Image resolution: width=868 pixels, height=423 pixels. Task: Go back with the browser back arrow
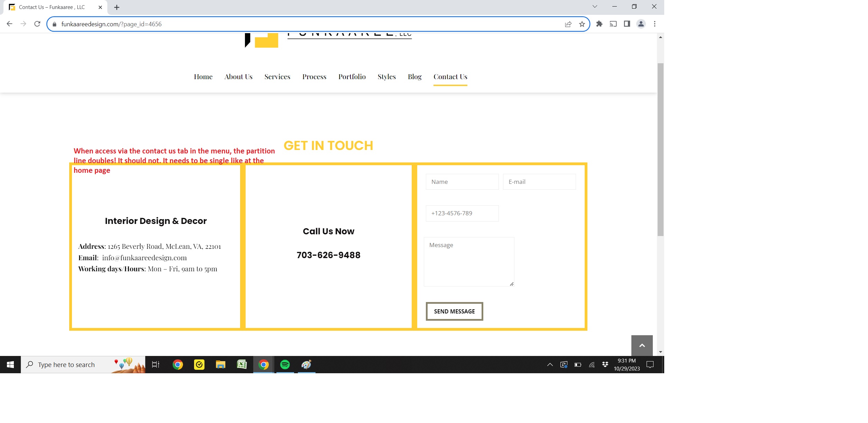tap(10, 24)
